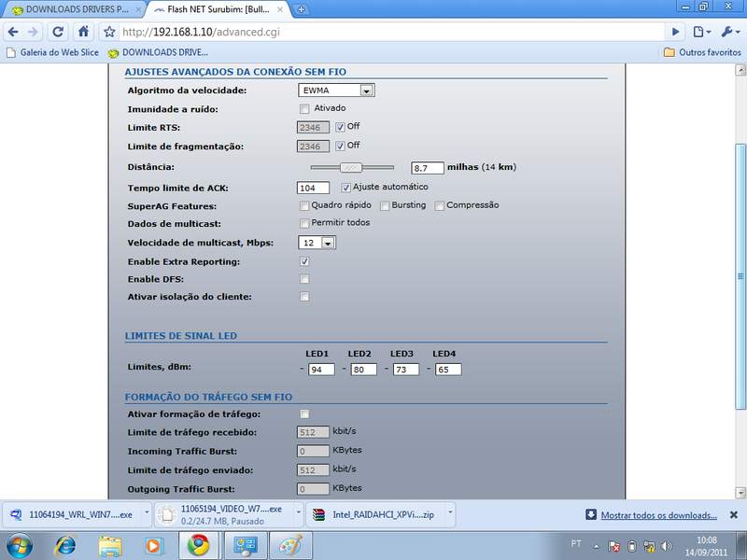Open Velocidade de multicast Mbps dropdown
The width and height of the screenshot is (747, 560).
tap(317, 243)
